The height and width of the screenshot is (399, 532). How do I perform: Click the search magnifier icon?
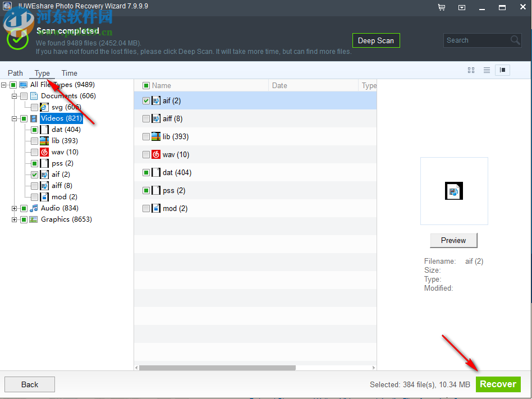[515, 40]
